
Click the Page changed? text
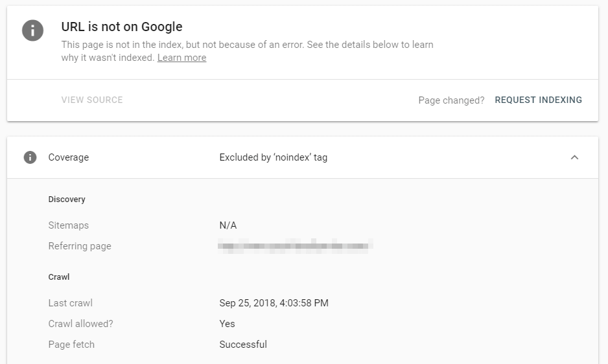(x=451, y=100)
